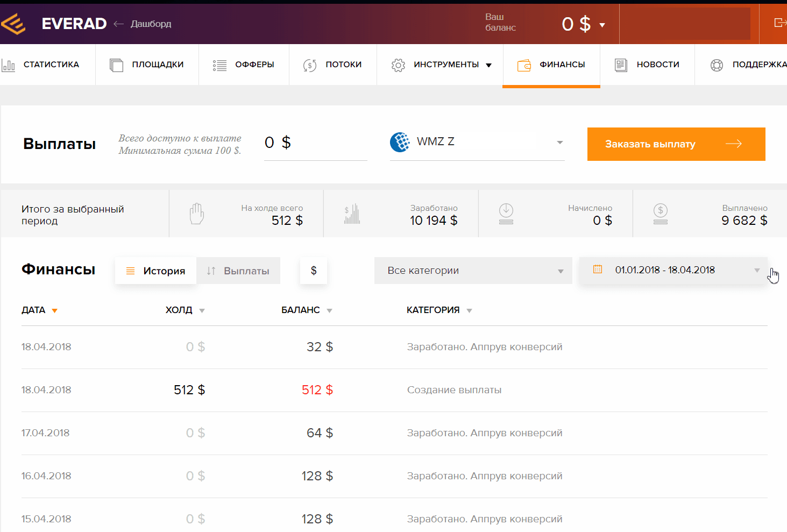
Task: Click the Потоки dollar-cycle icon
Action: pyautogui.click(x=310, y=65)
